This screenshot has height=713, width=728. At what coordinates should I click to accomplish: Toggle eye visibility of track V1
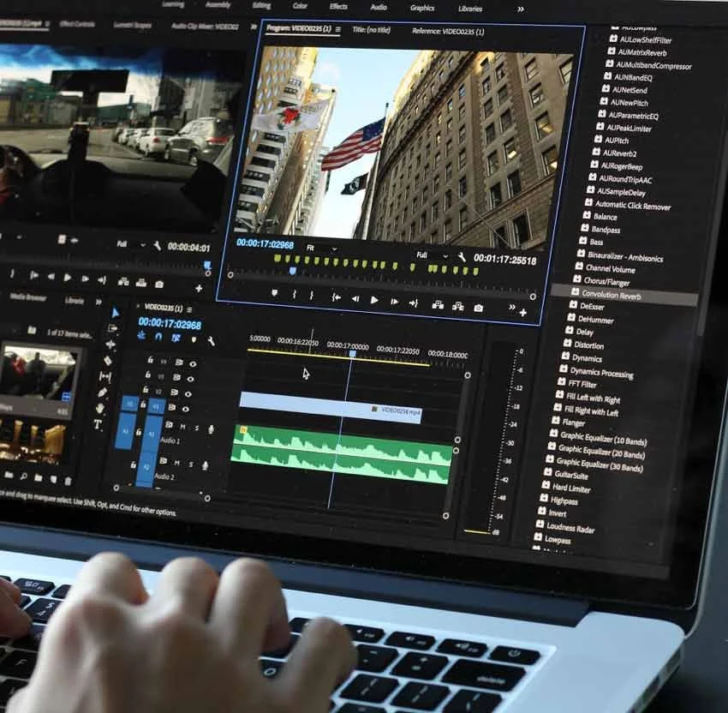pos(185,409)
